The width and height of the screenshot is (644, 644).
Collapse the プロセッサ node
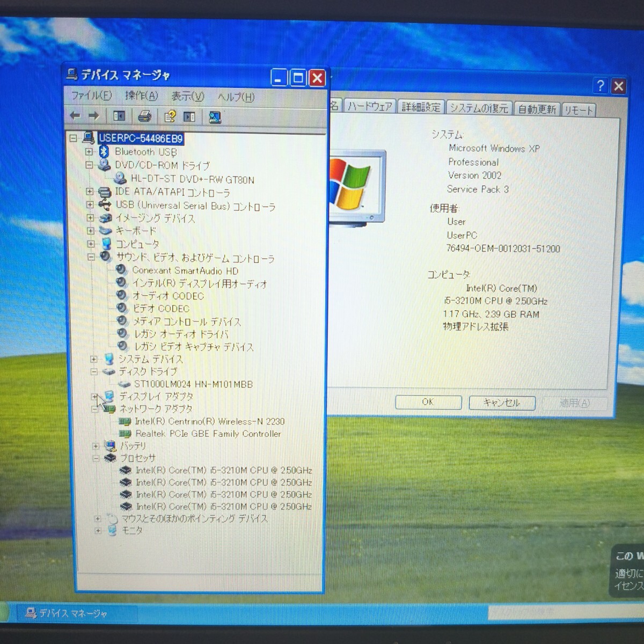pos(96,458)
